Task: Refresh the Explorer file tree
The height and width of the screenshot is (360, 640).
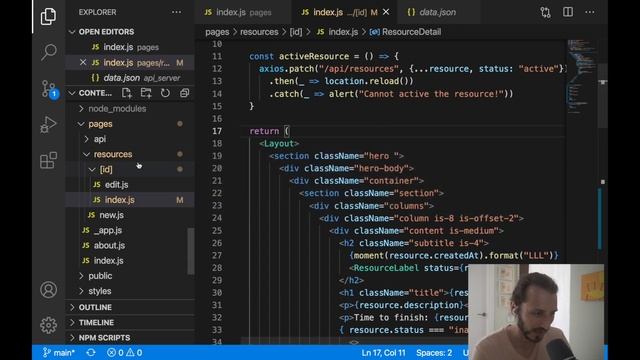Action: 165,93
